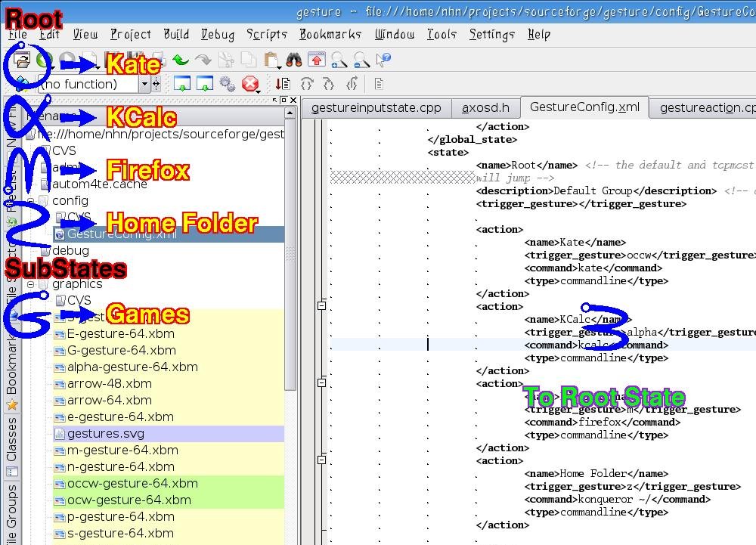Open the Bookmarks menu

tap(330, 34)
